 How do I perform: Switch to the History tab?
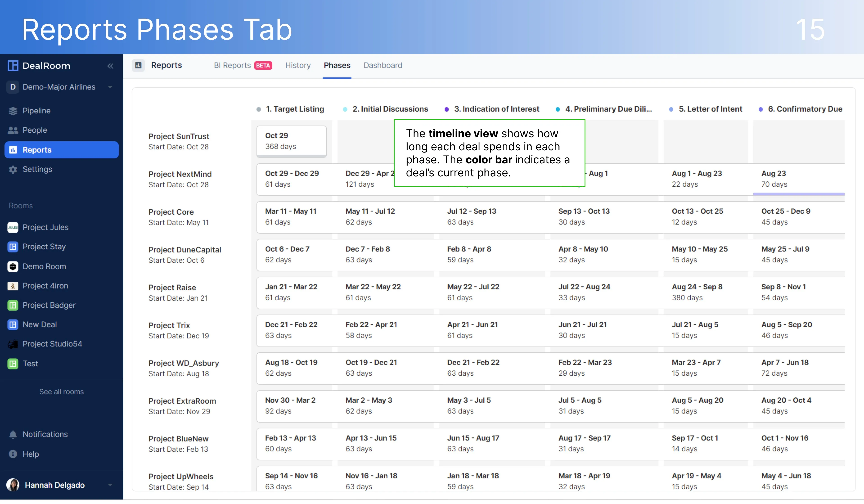click(298, 65)
